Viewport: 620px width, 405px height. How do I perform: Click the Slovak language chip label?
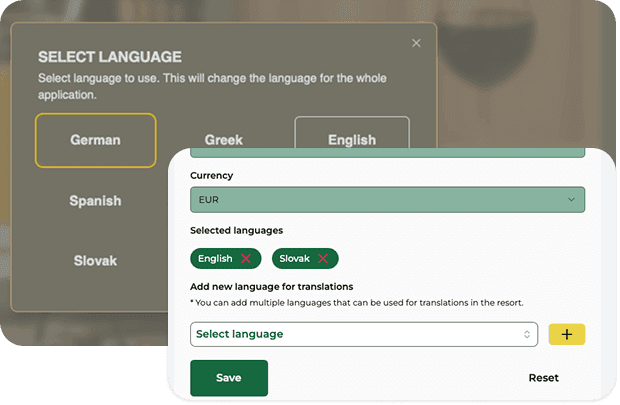pyautogui.click(x=296, y=259)
